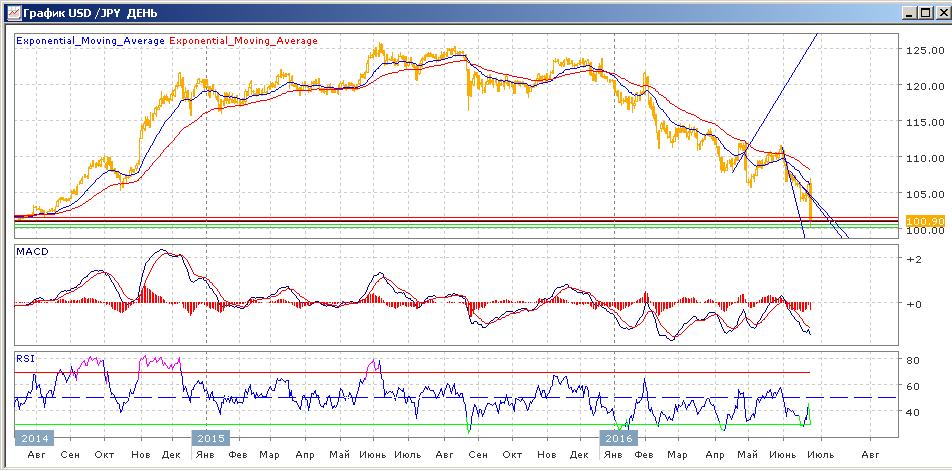Click the red Exponential_Moving_Average legend label
This screenshot has width=952, height=471.
[x=243, y=41]
